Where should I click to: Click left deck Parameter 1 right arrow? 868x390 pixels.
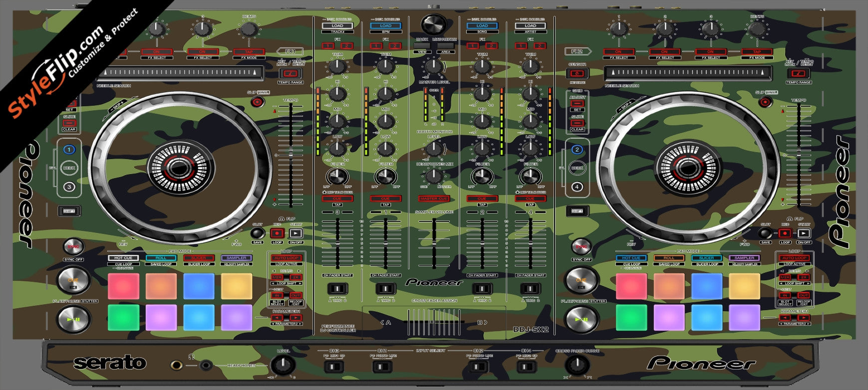point(295,317)
